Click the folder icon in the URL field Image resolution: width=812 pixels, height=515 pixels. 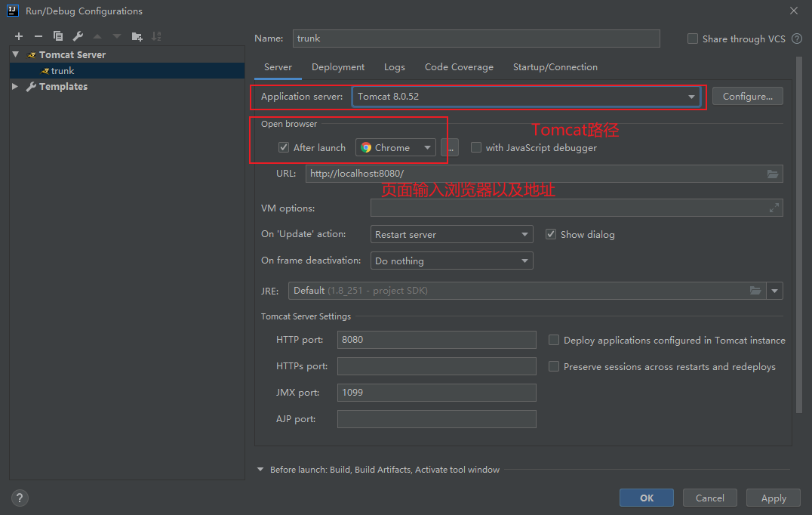(x=773, y=174)
